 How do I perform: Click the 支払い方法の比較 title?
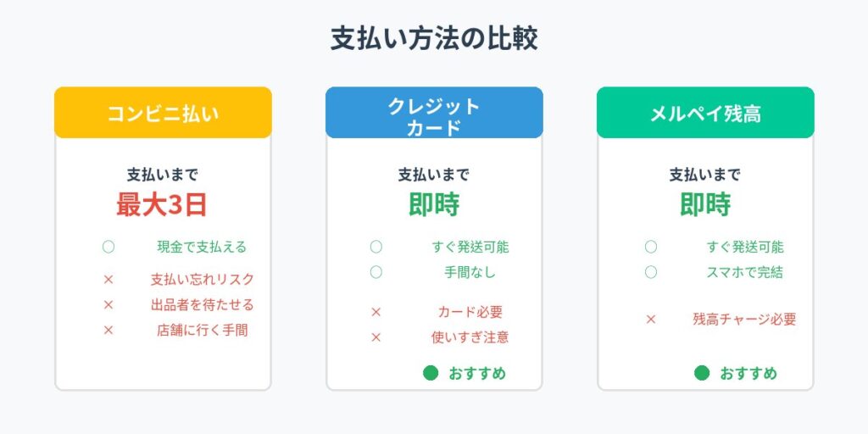[x=434, y=40]
